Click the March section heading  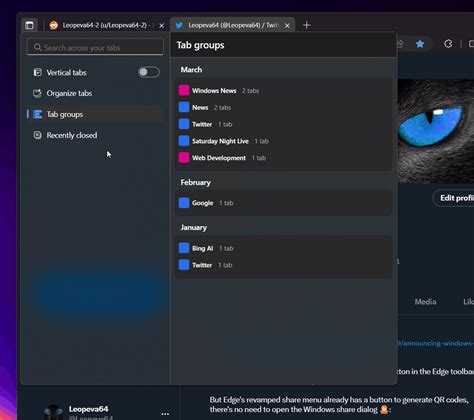191,69
